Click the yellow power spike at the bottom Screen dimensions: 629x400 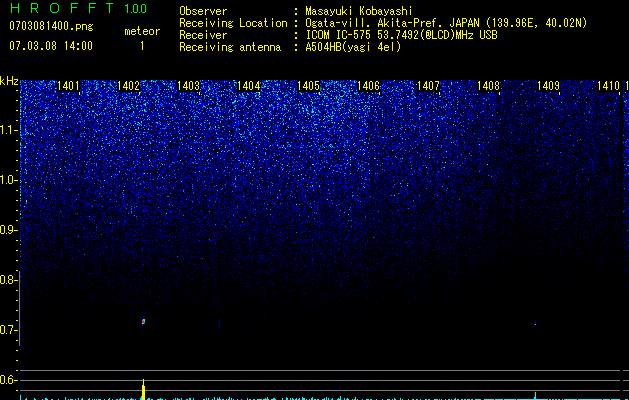(x=143, y=389)
